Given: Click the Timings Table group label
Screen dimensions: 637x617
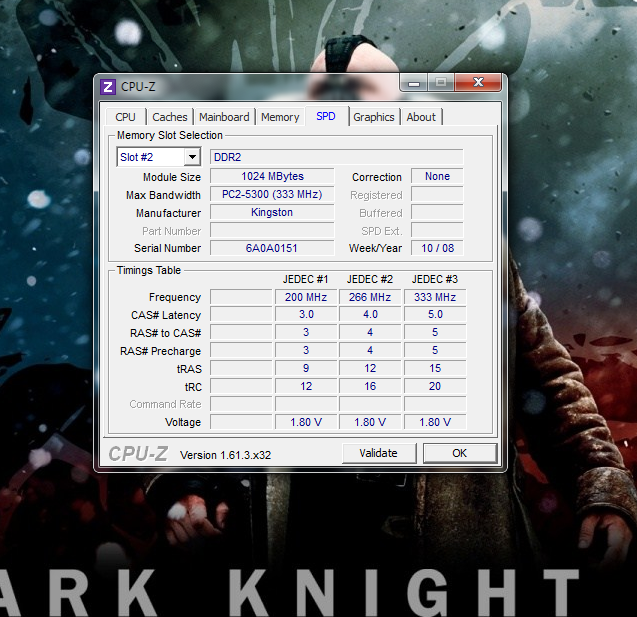Looking at the screenshot, I should [x=149, y=270].
